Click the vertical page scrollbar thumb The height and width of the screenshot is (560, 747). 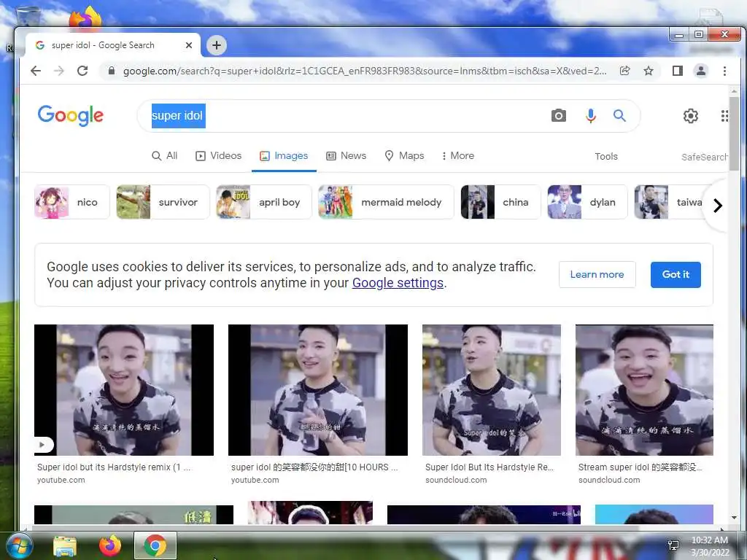pos(734,133)
